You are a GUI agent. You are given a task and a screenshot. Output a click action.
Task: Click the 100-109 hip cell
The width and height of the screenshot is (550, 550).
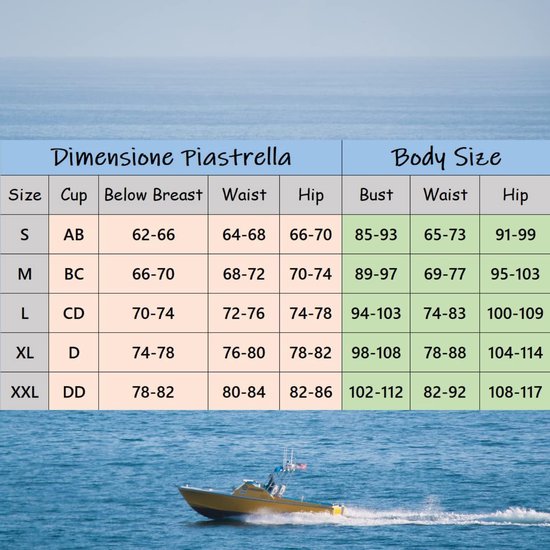click(515, 313)
